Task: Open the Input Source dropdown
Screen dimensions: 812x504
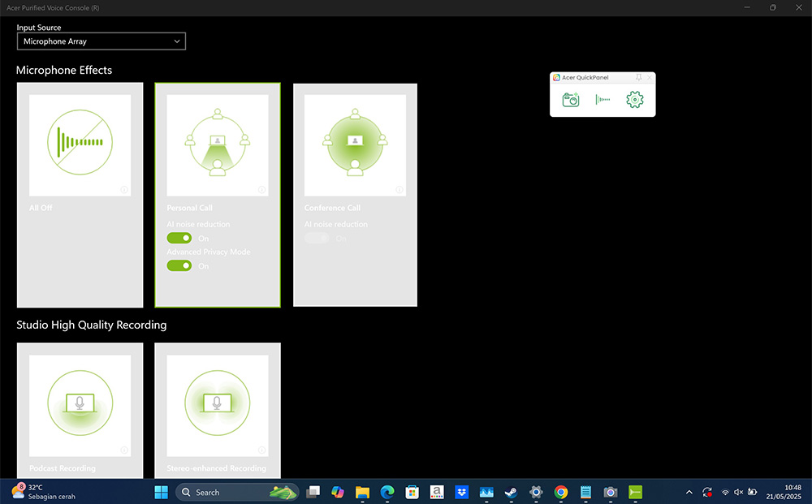Action: pyautogui.click(x=101, y=41)
